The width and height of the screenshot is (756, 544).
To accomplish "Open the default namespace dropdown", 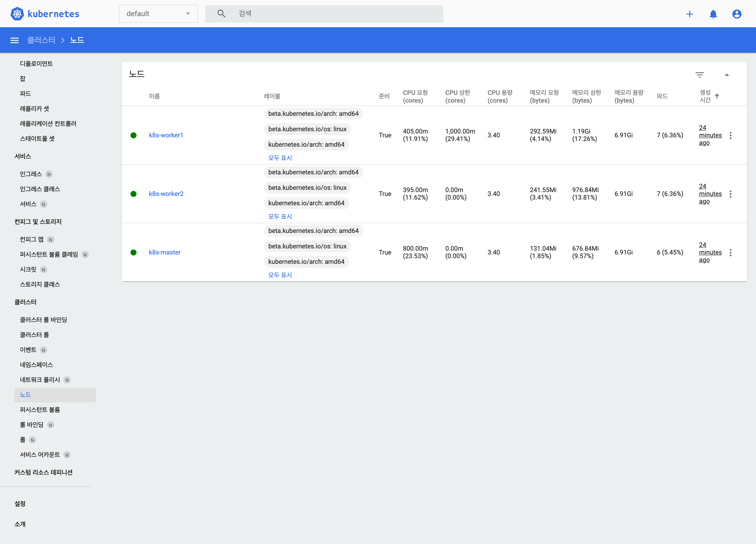I will click(x=158, y=14).
